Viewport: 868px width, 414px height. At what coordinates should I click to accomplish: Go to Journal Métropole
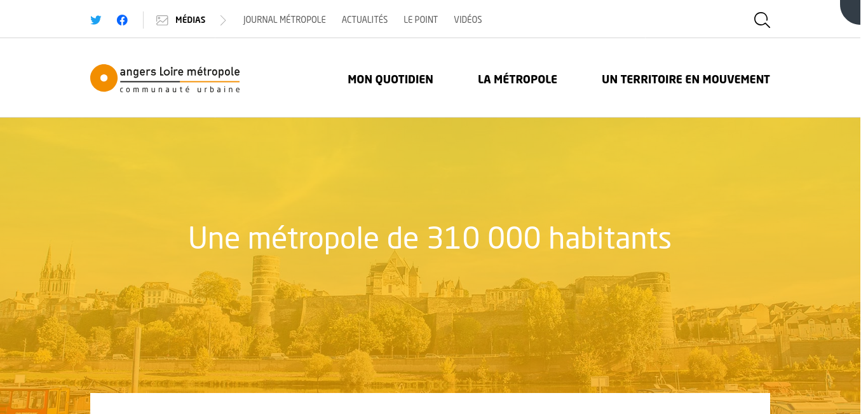284,20
